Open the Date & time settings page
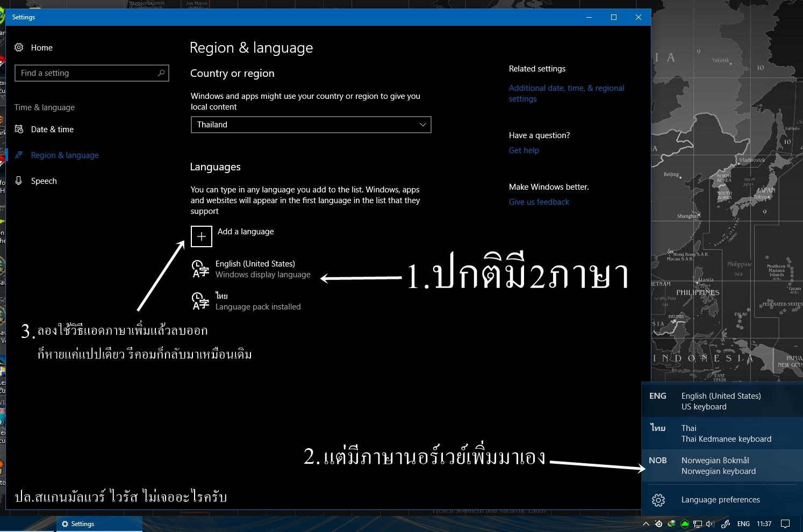Image resolution: width=803 pixels, height=532 pixels. pos(52,130)
